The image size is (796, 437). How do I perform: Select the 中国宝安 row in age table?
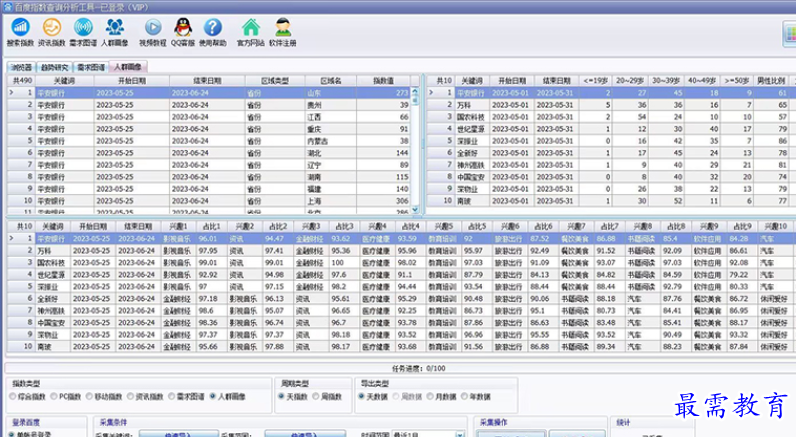(609, 177)
